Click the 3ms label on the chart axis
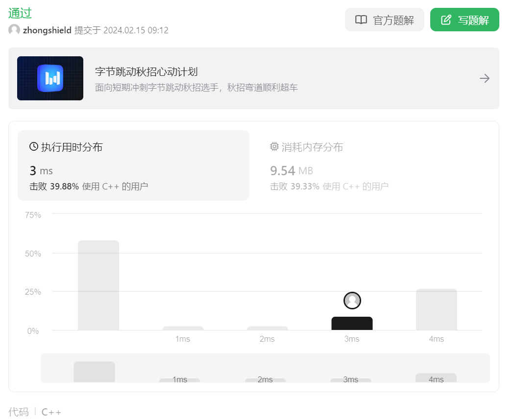The height and width of the screenshot is (420, 515). pos(352,339)
